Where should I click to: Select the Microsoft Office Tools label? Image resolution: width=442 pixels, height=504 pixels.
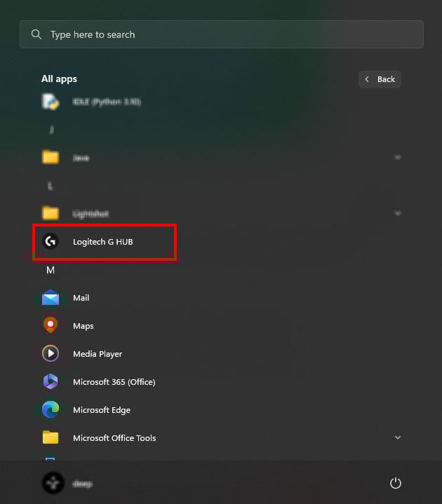[x=114, y=438]
